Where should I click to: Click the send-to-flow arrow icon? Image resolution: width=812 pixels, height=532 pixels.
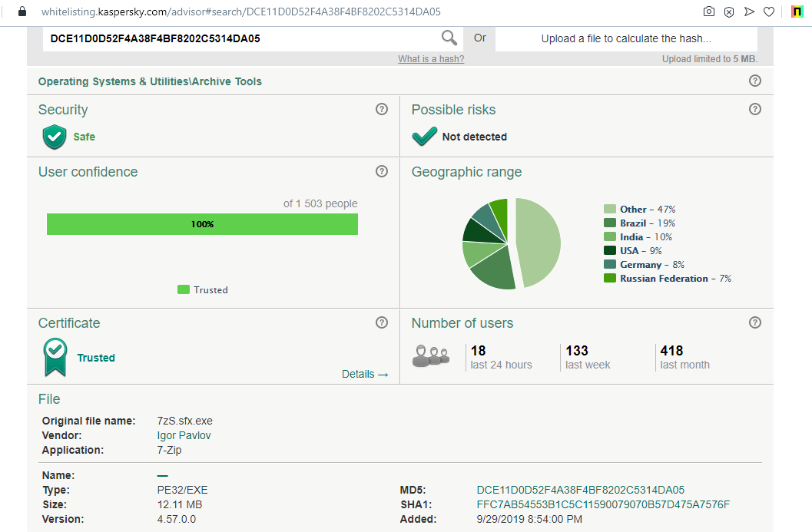[x=749, y=12]
